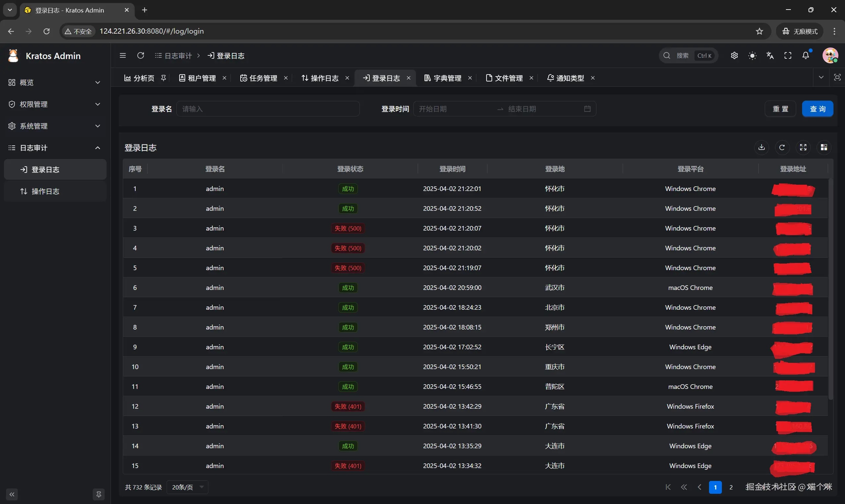
Task: Refresh the login log table
Action: [x=782, y=147]
